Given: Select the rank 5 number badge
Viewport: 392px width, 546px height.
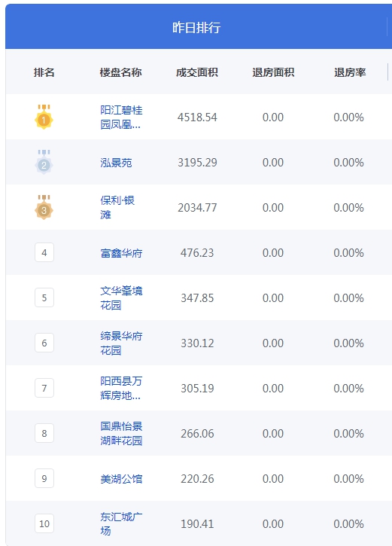Looking at the screenshot, I should pyautogui.click(x=44, y=297).
